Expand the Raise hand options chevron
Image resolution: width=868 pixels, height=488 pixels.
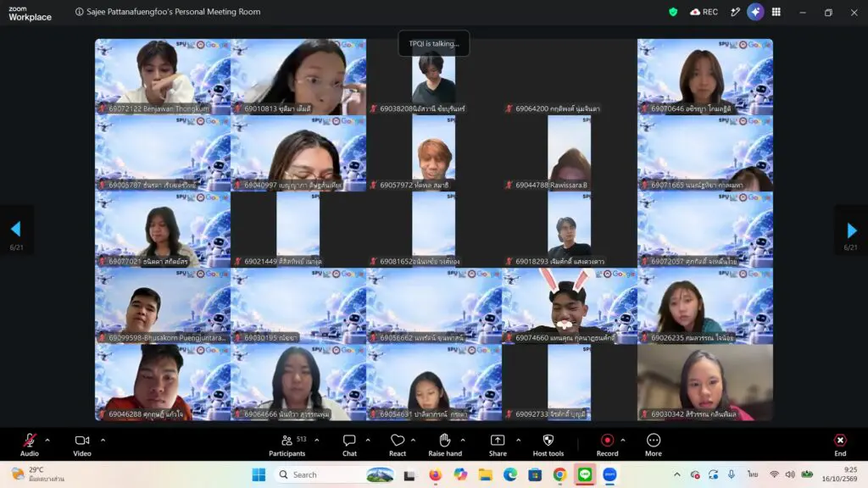point(463,441)
